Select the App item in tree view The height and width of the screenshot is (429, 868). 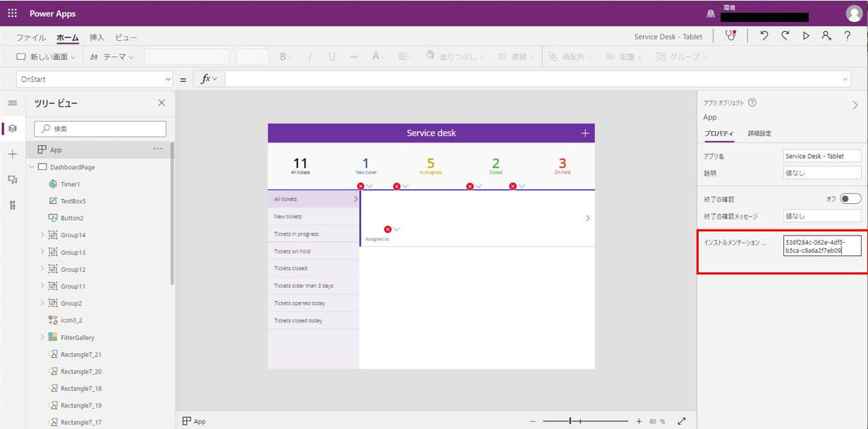[99, 150]
